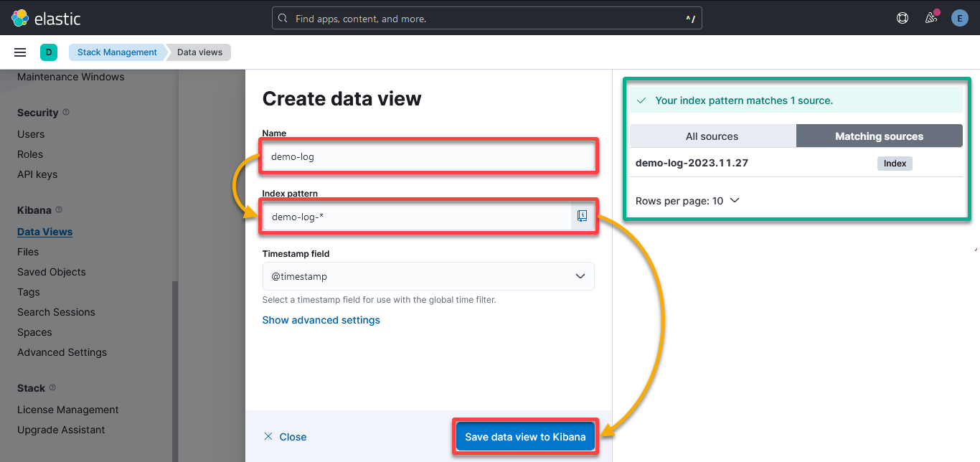This screenshot has height=462, width=980.
Task: Select the 'Matching sources' tab
Action: point(879,136)
